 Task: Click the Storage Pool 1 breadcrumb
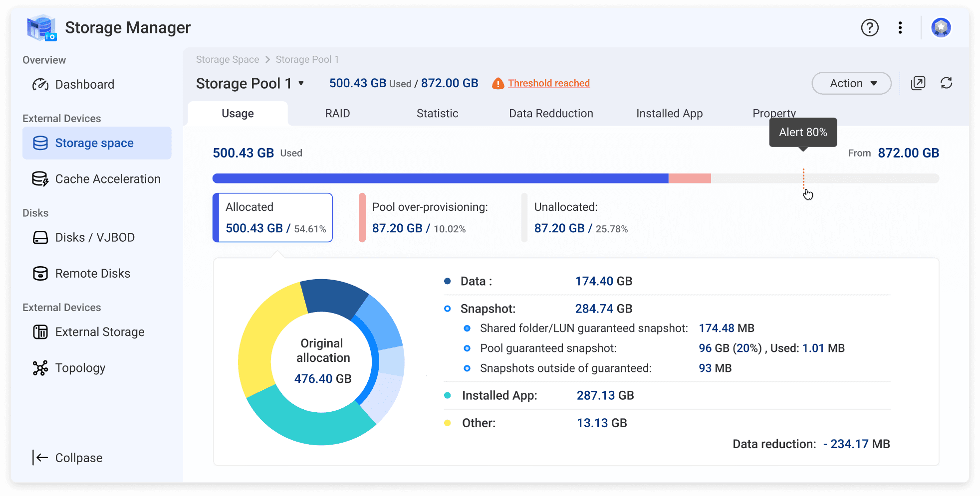tap(307, 59)
